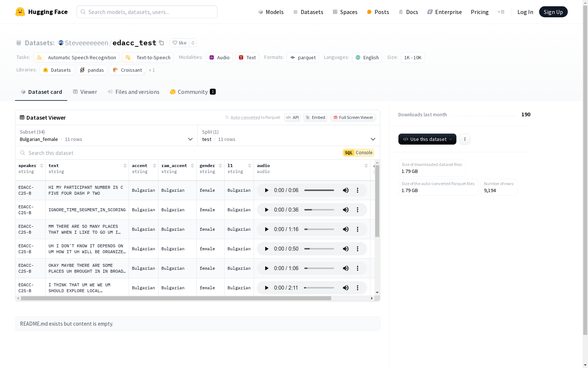588x368 pixels.
Task: Open the SQL Console
Action: (x=358, y=153)
